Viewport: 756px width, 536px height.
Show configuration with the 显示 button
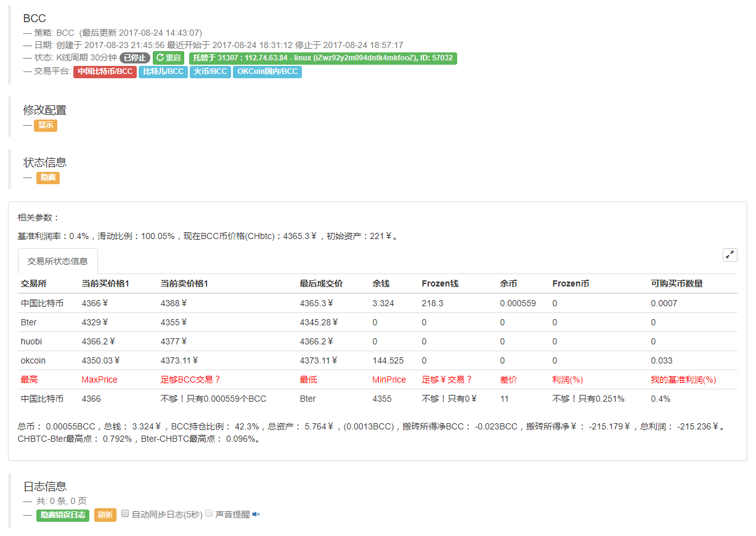click(46, 125)
